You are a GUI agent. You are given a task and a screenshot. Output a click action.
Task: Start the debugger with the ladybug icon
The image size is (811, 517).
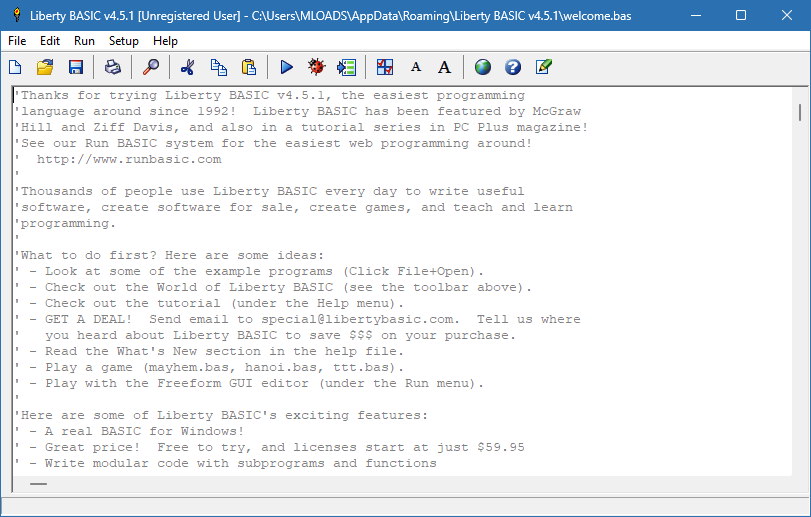point(316,67)
